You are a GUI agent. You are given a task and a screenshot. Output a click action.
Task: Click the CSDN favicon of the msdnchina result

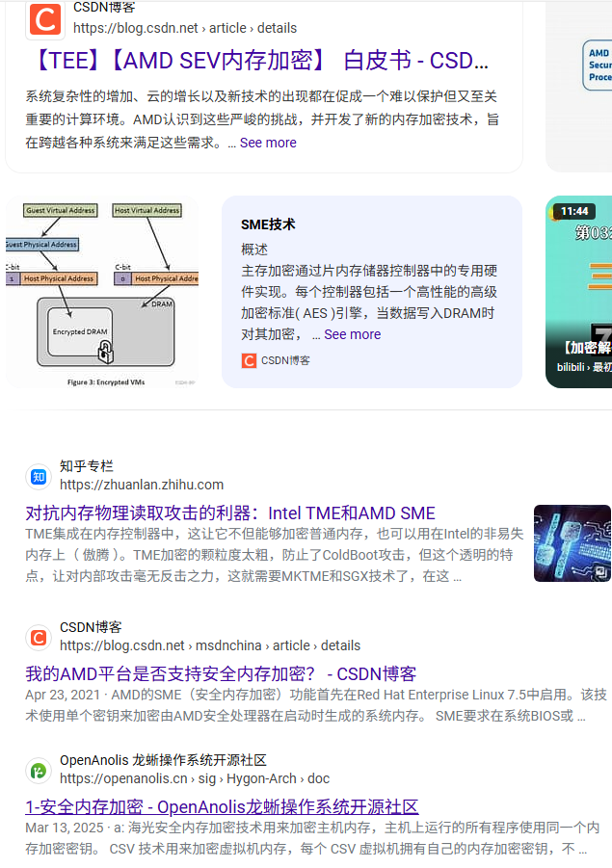point(39,638)
